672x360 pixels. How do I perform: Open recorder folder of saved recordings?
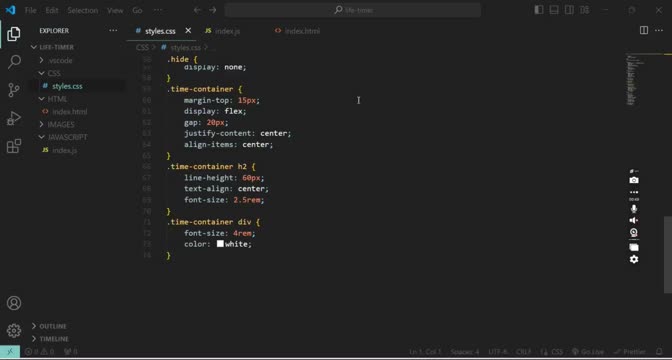(634, 247)
